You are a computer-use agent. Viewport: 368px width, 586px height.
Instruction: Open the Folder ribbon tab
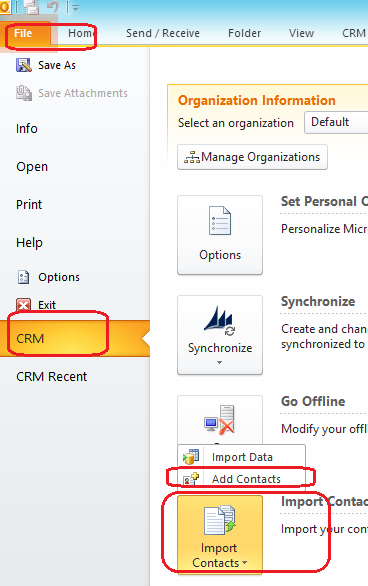pos(244,33)
